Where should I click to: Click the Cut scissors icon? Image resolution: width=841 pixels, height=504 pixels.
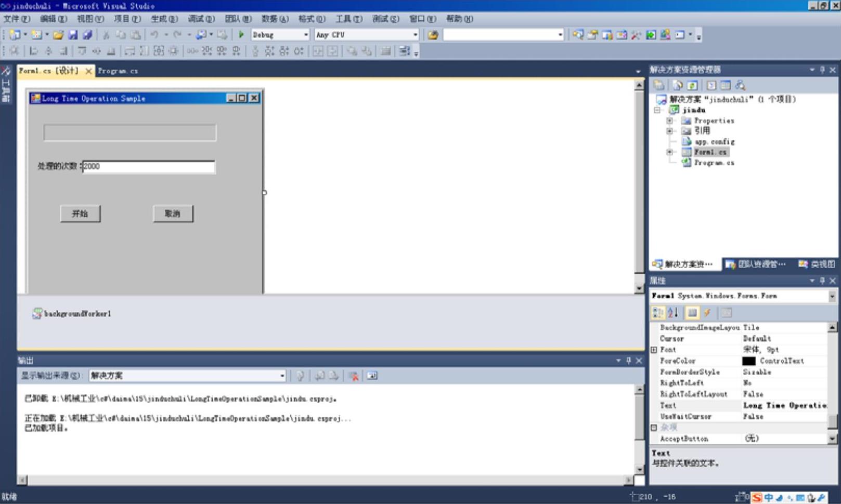tap(106, 35)
